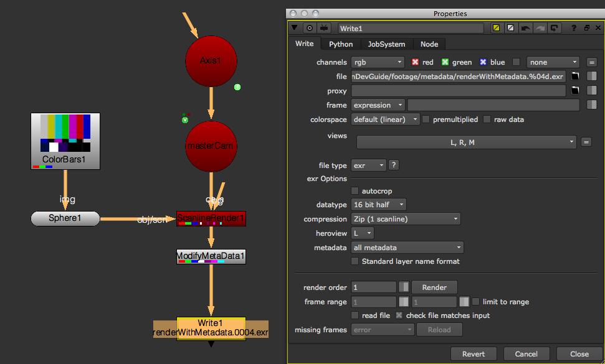Collapse the Write1 panel disclosure triangle
The height and width of the screenshot is (364, 605).
coord(295,28)
